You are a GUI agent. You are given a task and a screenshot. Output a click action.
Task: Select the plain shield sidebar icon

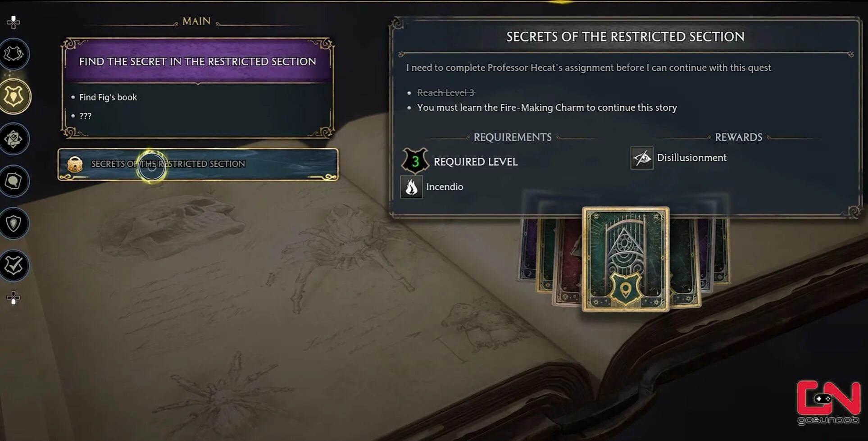pos(14,223)
